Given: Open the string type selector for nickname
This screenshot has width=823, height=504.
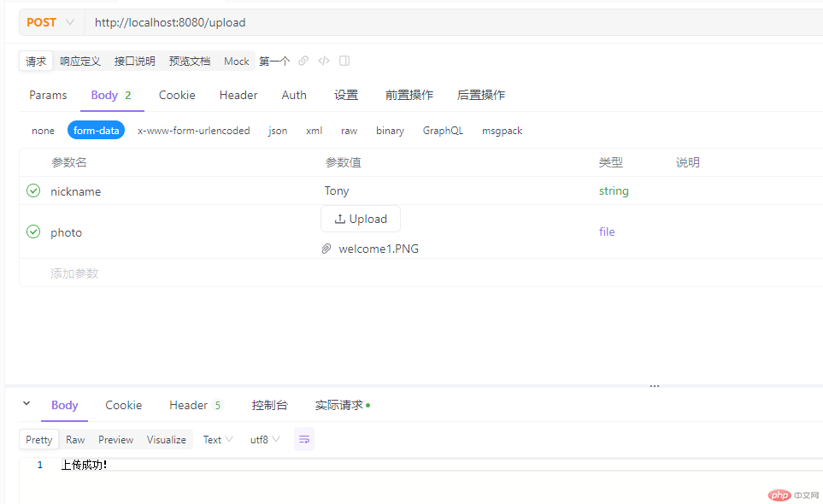Looking at the screenshot, I should coord(614,190).
